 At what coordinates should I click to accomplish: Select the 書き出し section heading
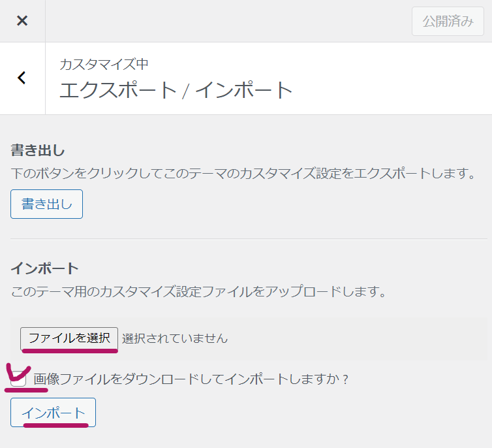coord(38,150)
